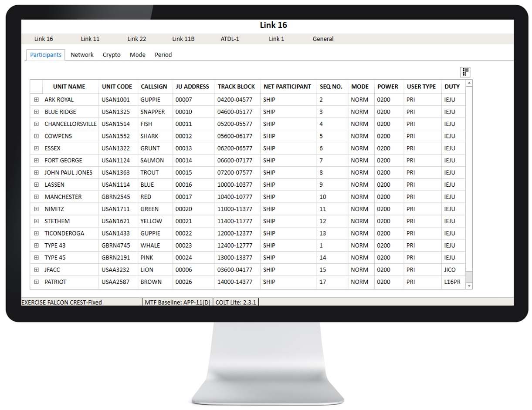
Task: Click the scroll up arrow in table
Action: [469, 83]
